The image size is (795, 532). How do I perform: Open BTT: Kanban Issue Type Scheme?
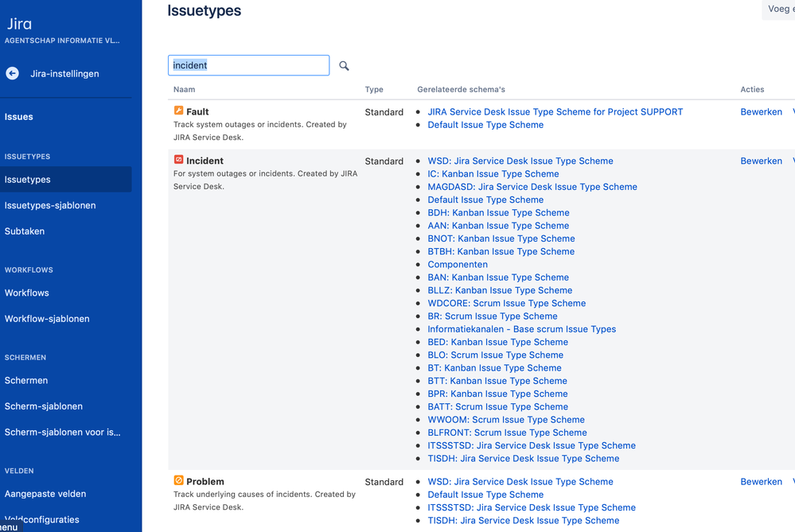tap(497, 381)
